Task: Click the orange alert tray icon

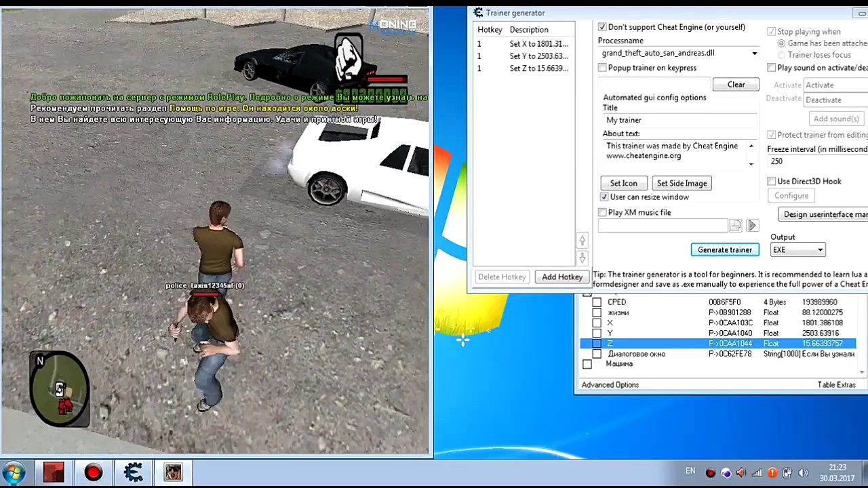Action: click(x=772, y=473)
